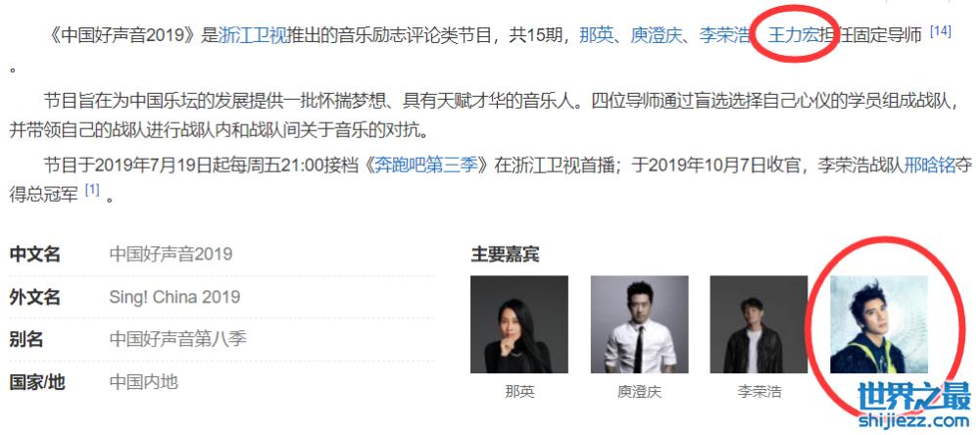This screenshot has height=435, width=980.
Task: Open the 浙江卫视 link
Action: pyautogui.click(x=254, y=35)
